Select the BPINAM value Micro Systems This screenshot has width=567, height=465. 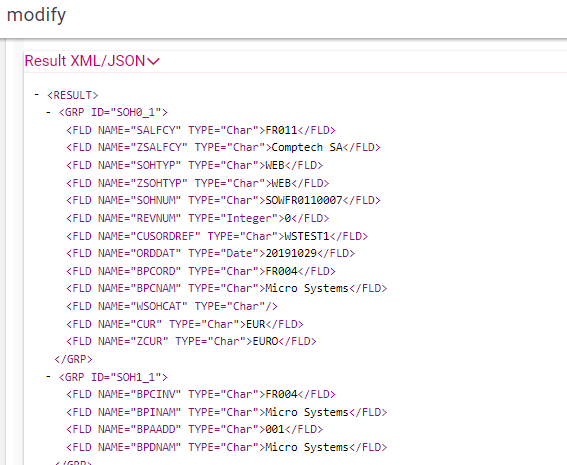point(307,412)
